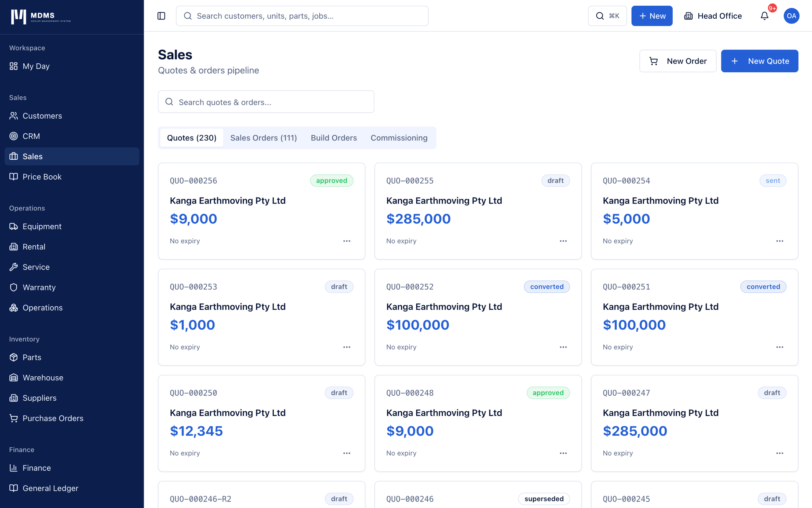This screenshot has height=508, width=812.
Task: Open more options for QUO-000254
Action: coord(780,241)
